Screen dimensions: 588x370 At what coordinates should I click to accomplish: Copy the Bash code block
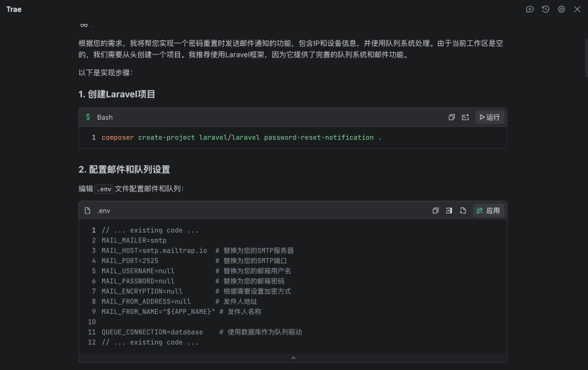click(x=451, y=117)
